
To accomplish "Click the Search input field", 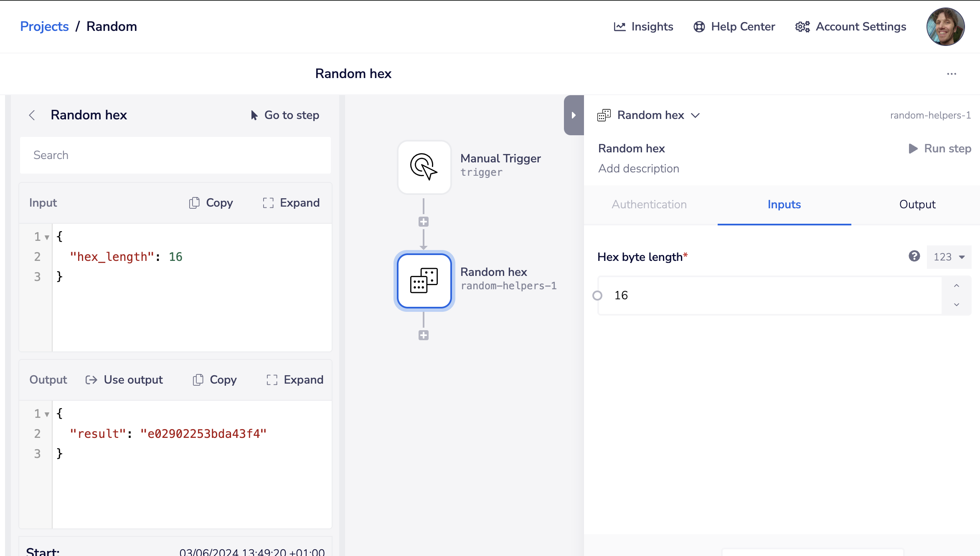I will (175, 155).
